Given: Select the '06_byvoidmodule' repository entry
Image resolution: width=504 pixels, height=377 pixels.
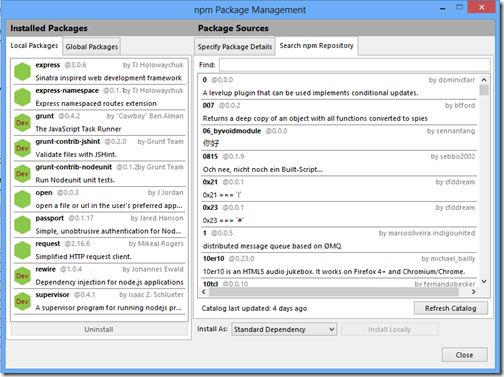Looking at the screenshot, I should pos(339,137).
